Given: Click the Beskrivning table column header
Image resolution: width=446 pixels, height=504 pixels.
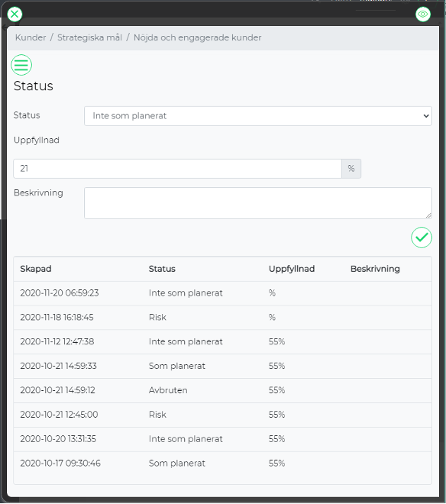Looking at the screenshot, I should 375,269.
